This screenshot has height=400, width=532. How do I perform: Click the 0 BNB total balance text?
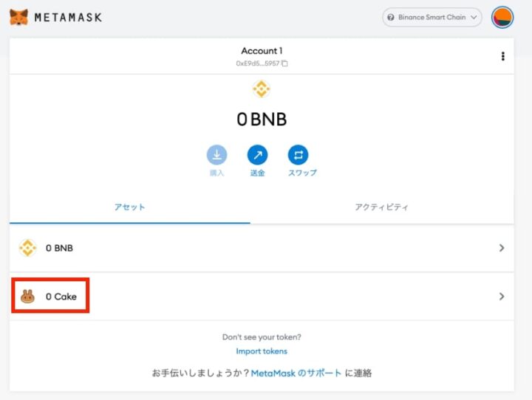pos(262,120)
